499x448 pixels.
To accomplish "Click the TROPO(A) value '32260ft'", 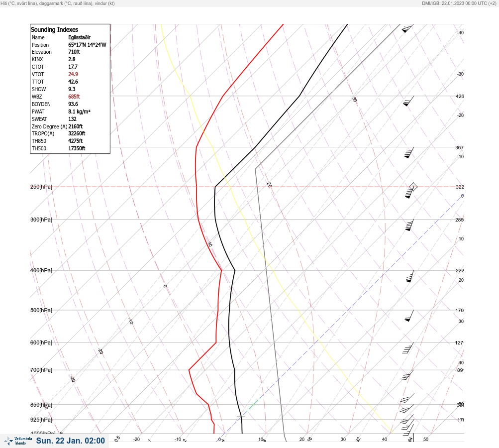I will [77, 133].
